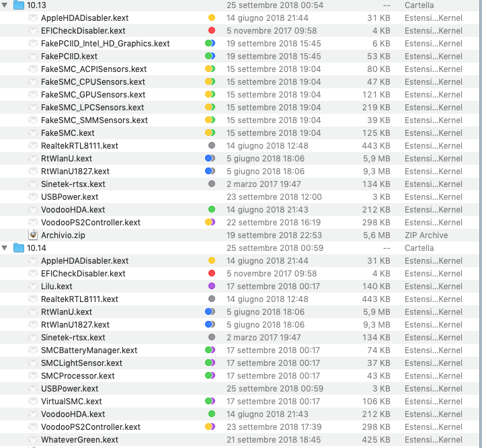Click kext icon of AppleHDADisabler.kext in 10.13
The height and width of the screenshot is (448, 482).
coord(33,18)
